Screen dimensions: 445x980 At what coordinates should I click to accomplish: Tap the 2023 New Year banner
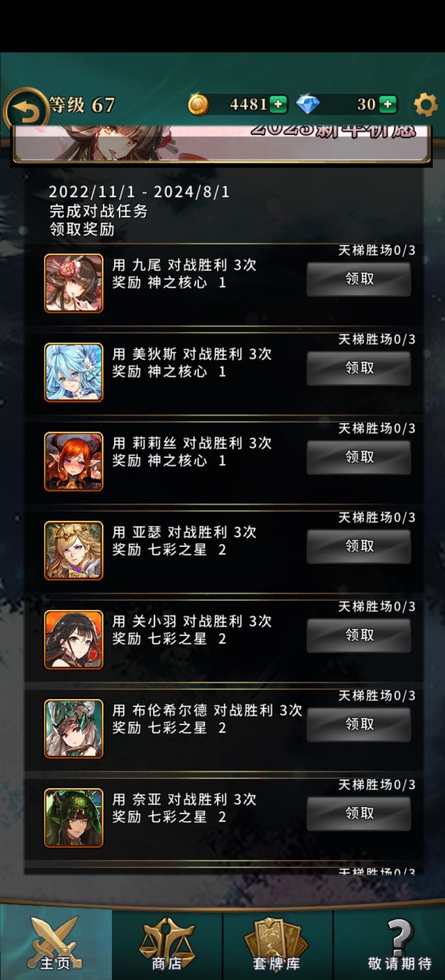click(221, 144)
